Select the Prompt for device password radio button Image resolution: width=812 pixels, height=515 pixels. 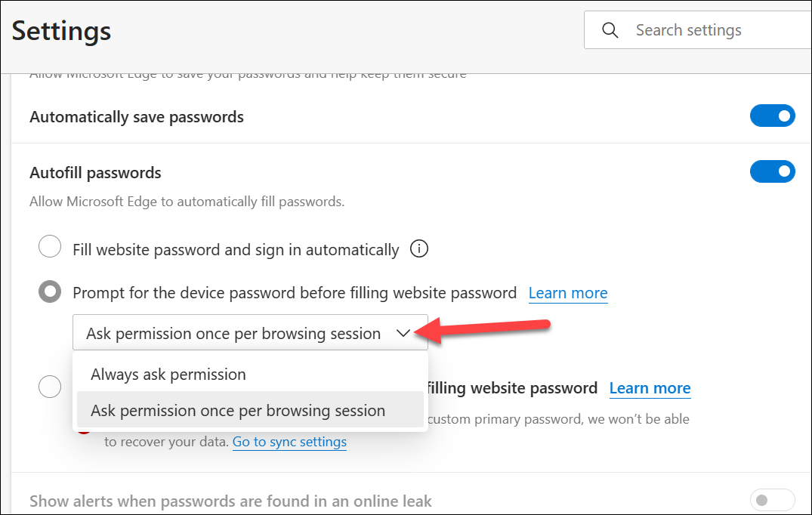coord(50,291)
